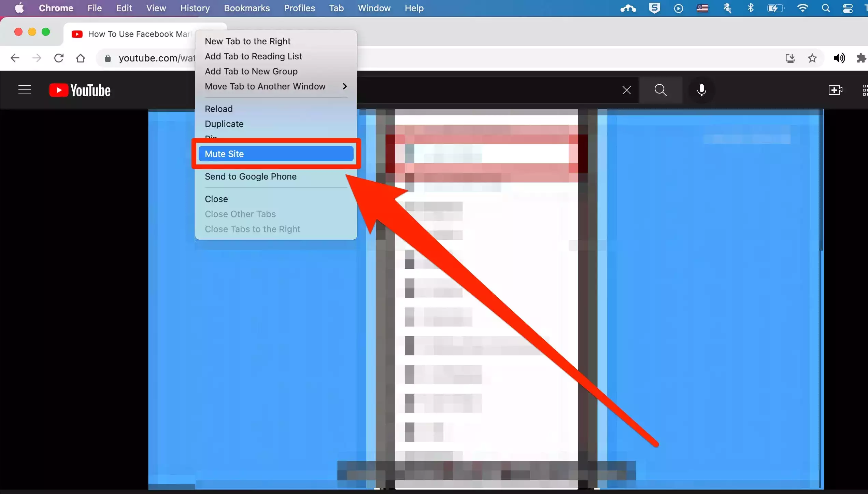
Task: Open the Extensions puzzle icon
Action: click(862, 58)
